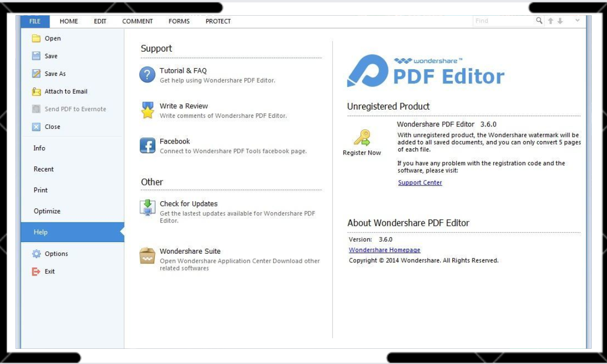Click the find next down arrow
Screen dimensions: 607x364
pyautogui.click(x=560, y=21)
